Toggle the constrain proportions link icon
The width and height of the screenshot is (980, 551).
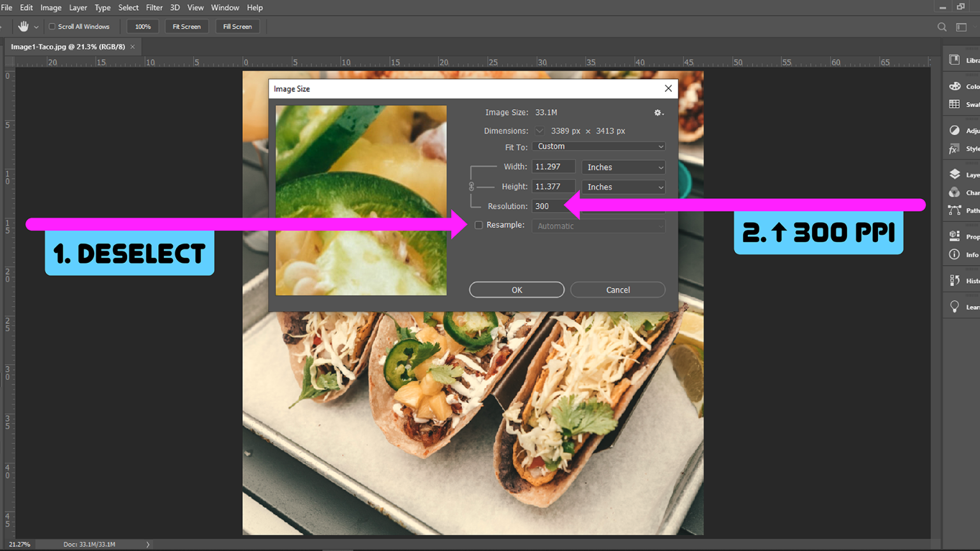click(471, 186)
